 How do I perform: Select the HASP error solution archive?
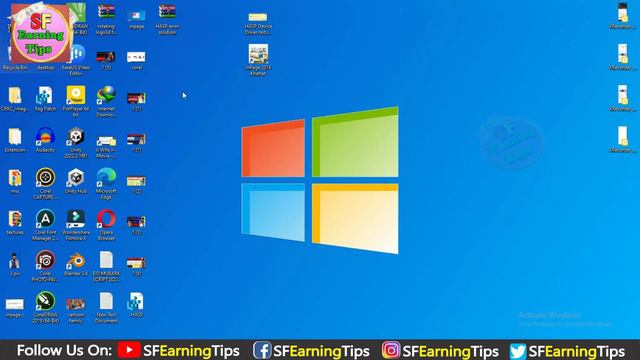point(167,19)
